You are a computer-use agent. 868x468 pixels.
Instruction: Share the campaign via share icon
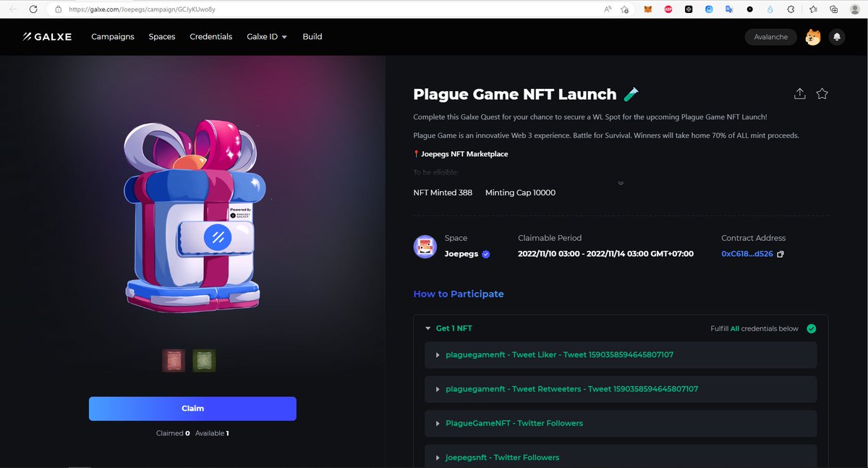point(799,94)
